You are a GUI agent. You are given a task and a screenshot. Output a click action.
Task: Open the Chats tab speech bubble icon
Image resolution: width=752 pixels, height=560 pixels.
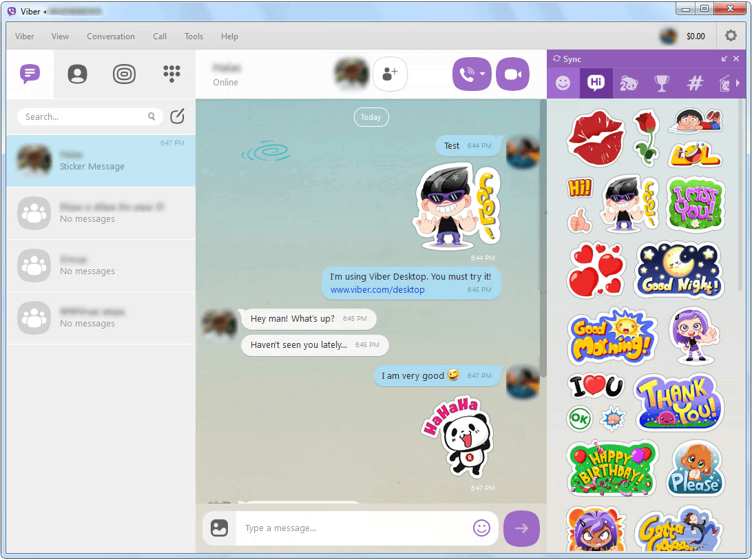pos(30,74)
